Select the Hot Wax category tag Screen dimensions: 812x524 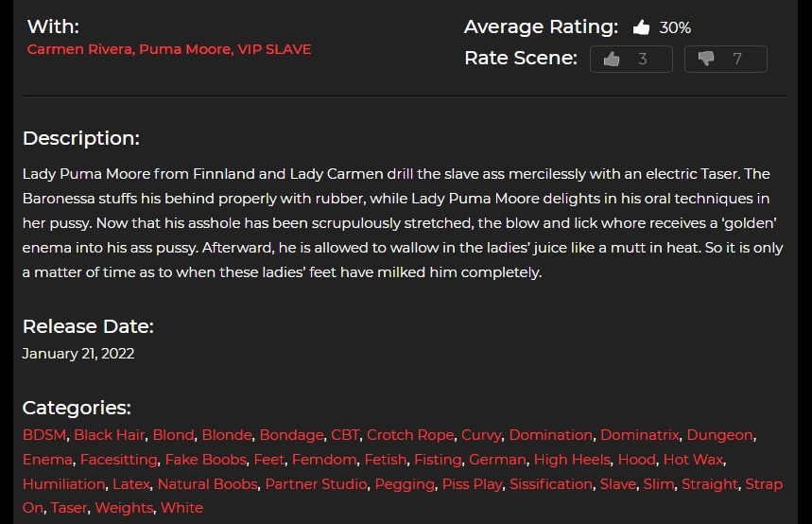[x=694, y=460]
